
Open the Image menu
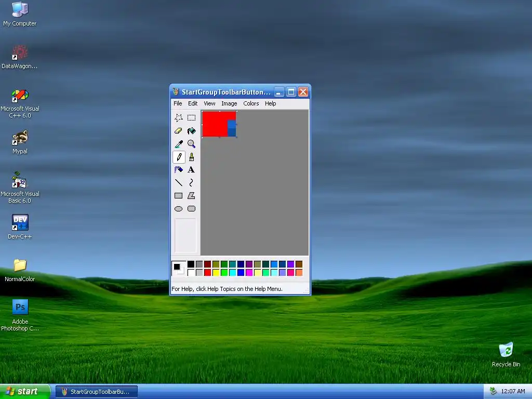tap(229, 103)
